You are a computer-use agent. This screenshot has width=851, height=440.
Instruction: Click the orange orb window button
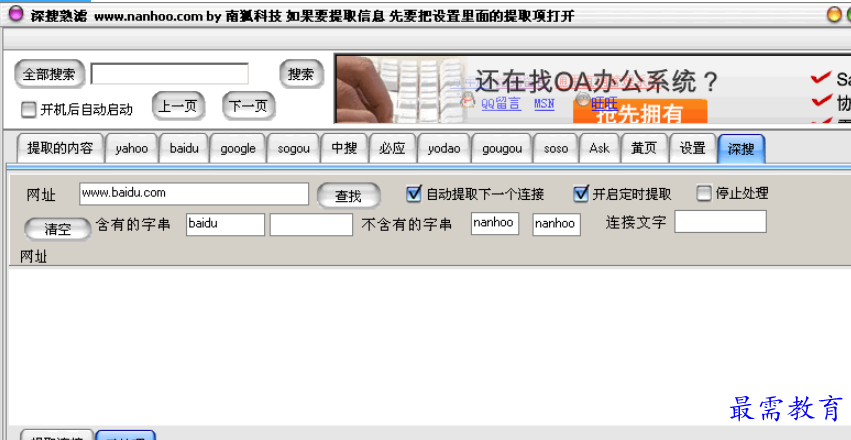[834, 15]
